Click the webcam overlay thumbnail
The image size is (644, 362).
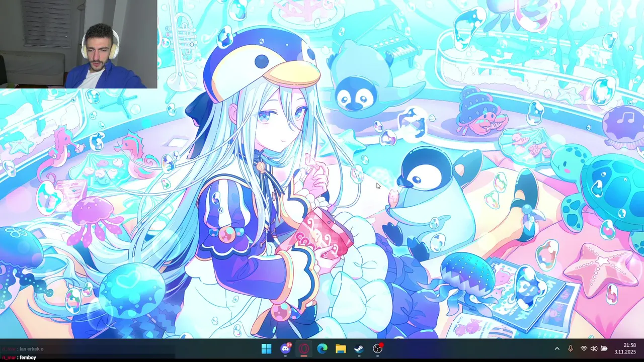[78, 44]
